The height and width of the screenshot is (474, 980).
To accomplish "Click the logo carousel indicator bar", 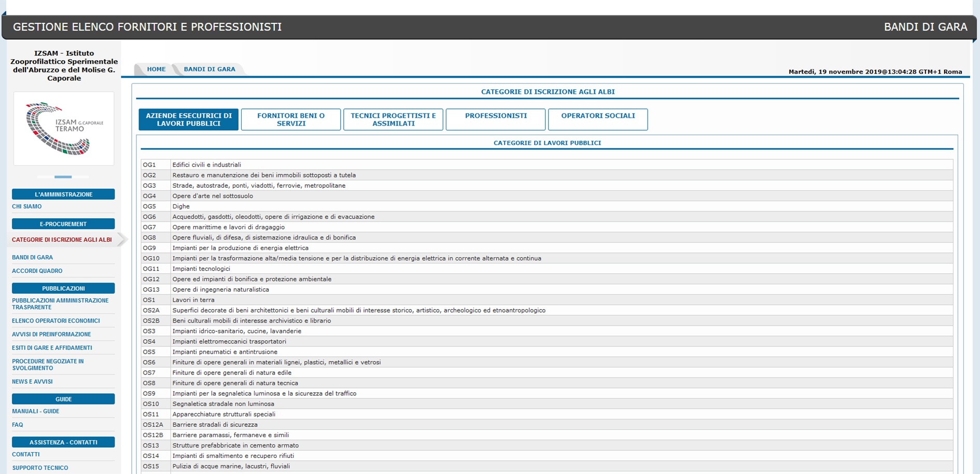I will (x=63, y=177).
